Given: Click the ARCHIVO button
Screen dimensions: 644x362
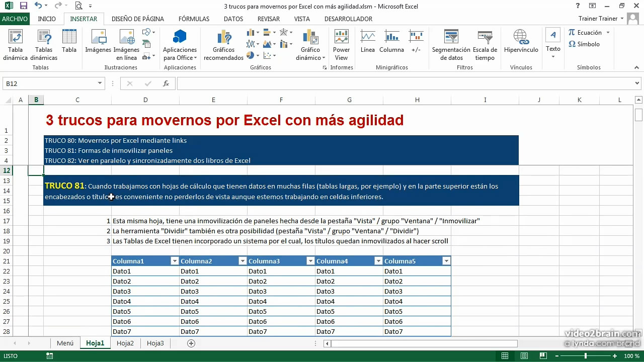Looking at the screenshot, I should point(15,19).
